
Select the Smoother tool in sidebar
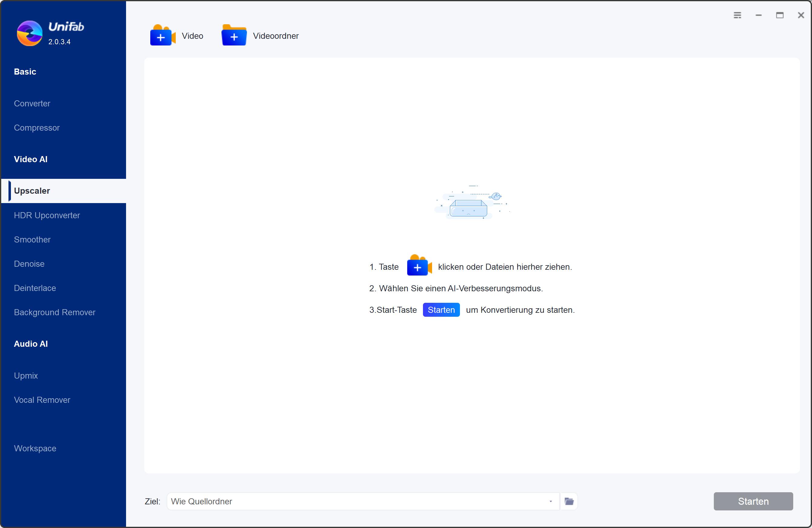click(x=32, y=240)
